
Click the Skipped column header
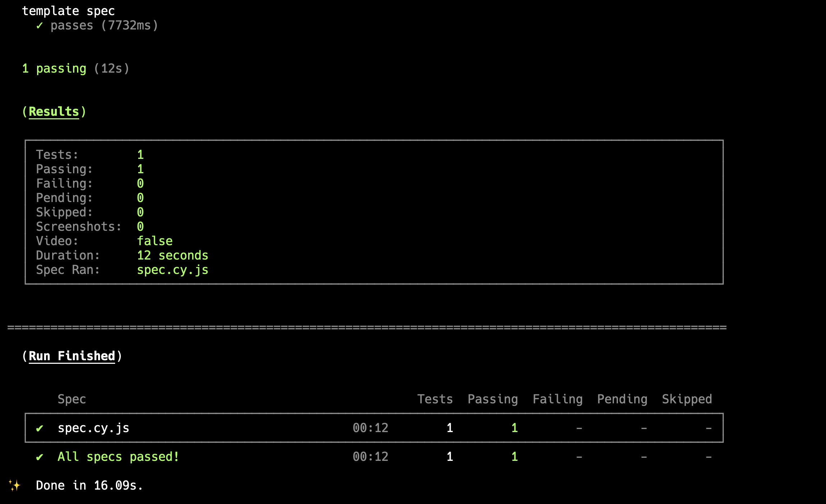click(687, 399)
